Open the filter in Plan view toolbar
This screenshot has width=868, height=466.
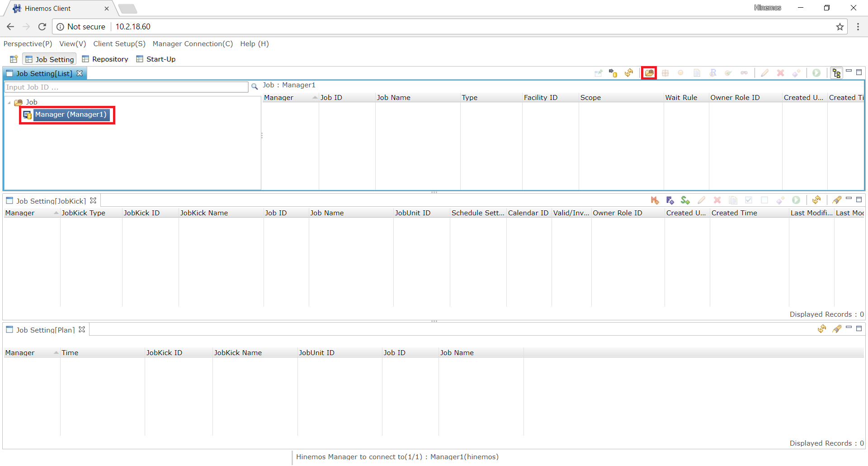836,329
